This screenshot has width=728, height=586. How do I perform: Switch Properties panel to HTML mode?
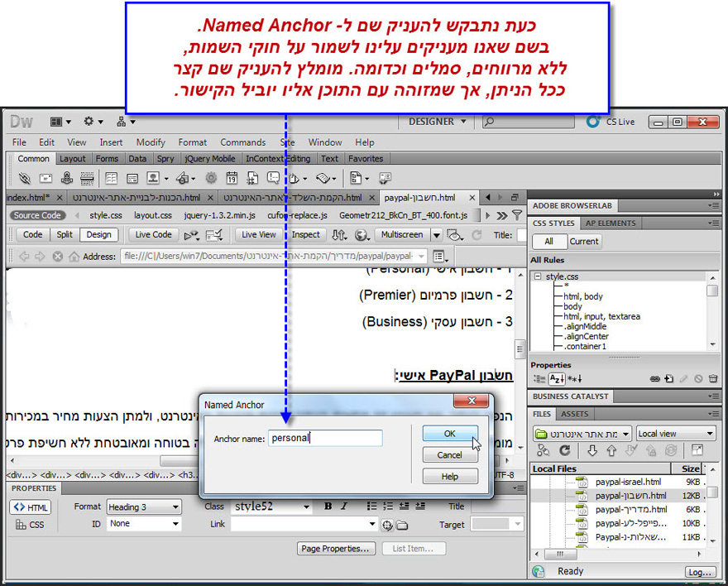coord(31,507)
